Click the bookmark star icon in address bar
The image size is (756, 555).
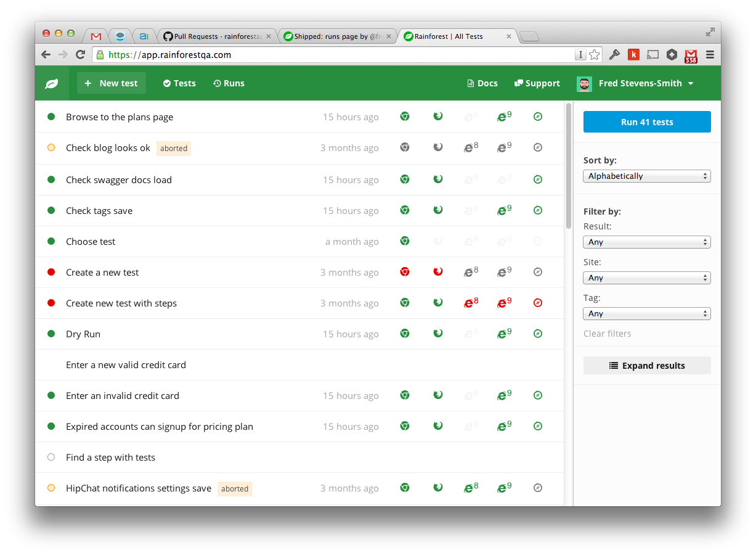click(x=594, y=55)
